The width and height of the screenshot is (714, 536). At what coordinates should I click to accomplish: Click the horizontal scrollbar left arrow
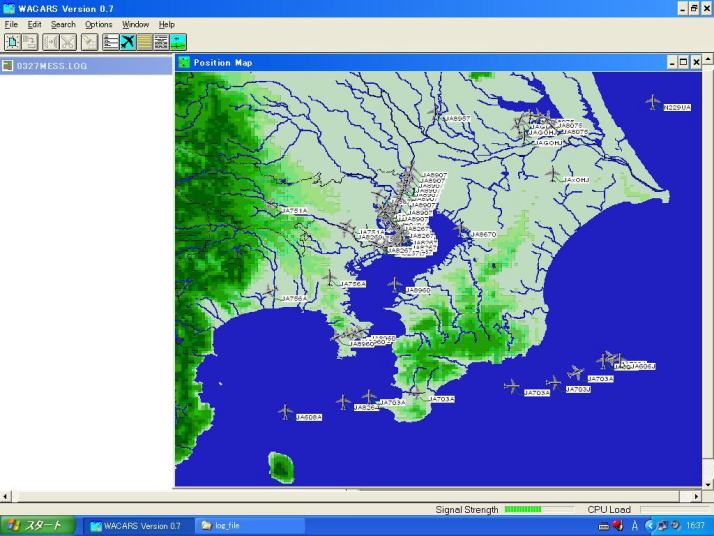(x=7, y=496)
